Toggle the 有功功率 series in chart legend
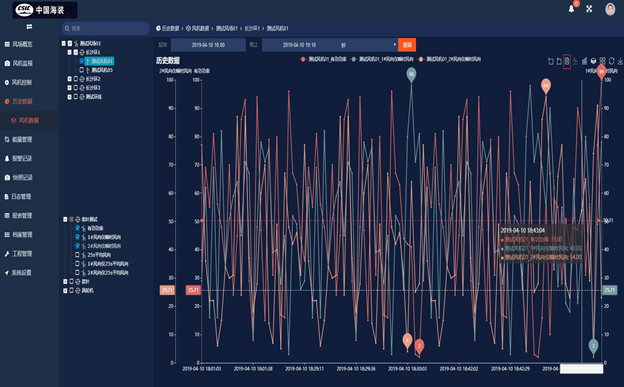 [323, 59]
